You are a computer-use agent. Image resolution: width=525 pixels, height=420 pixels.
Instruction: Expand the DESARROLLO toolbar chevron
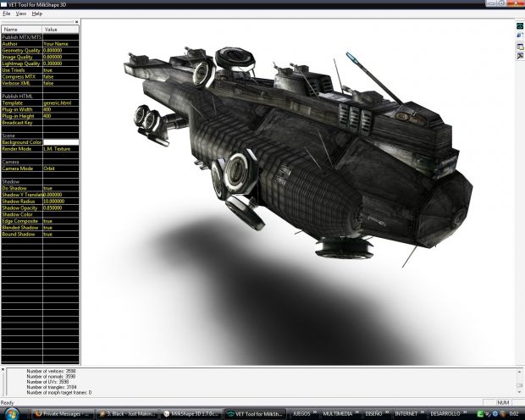465,412
